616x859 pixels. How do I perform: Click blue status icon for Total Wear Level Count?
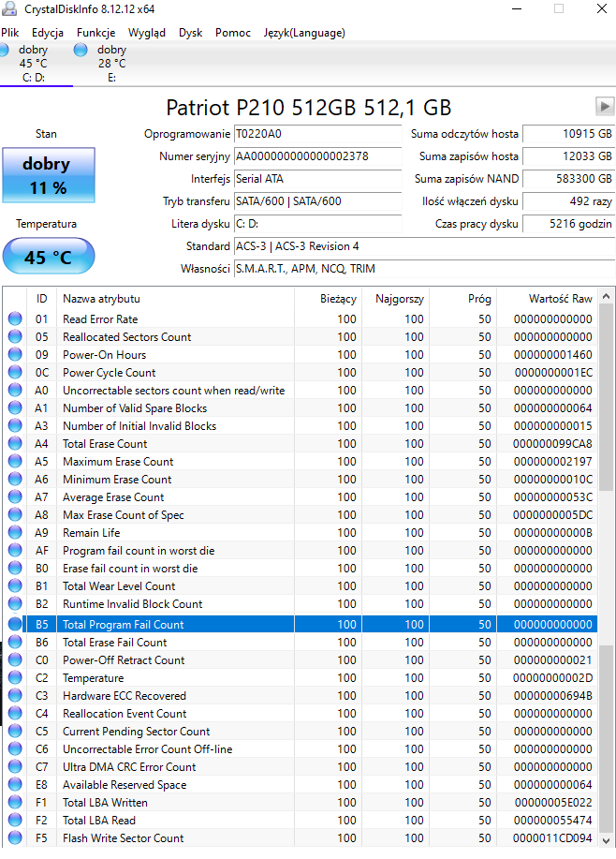click(15, 585)
